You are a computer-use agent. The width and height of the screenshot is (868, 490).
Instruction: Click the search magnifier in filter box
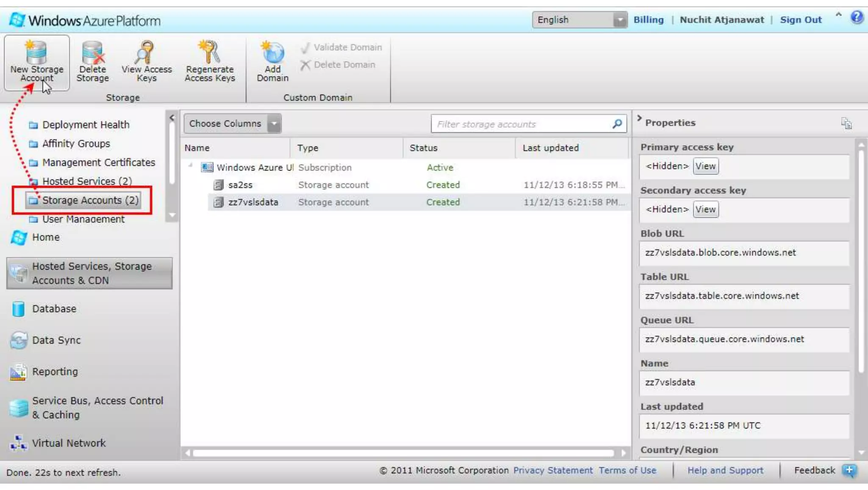[617, 124]
